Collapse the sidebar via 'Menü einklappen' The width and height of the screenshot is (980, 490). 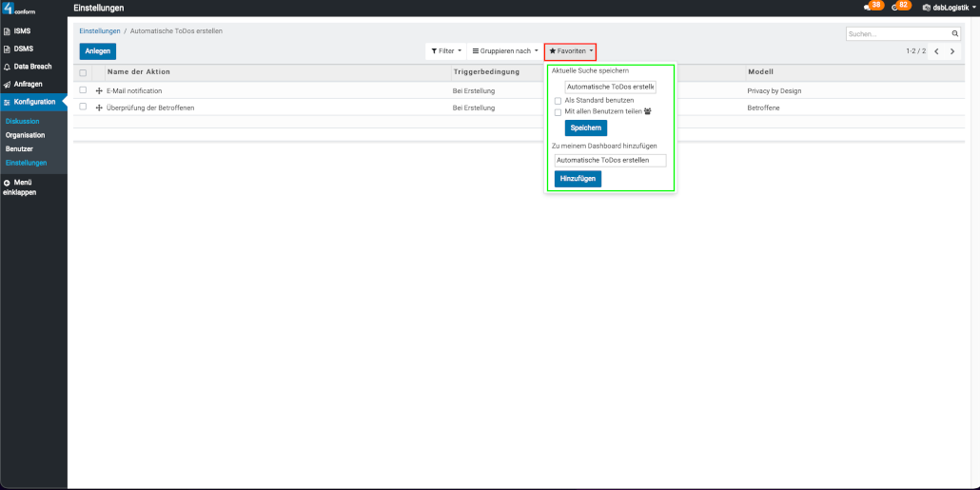click(x=21, y=186)
